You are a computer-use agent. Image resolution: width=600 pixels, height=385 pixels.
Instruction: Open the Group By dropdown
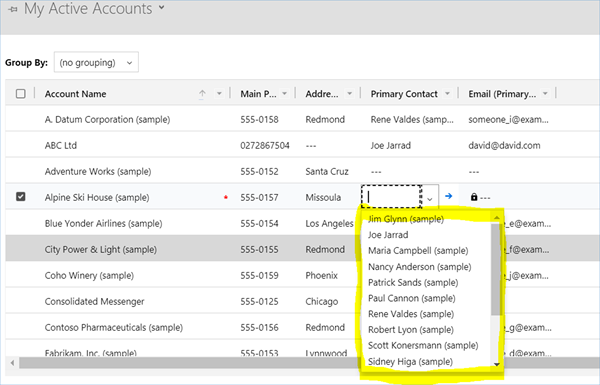(96, 62)
